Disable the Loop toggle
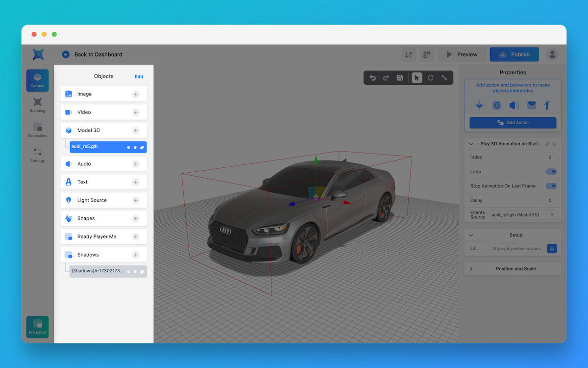The image size is (588, 368). click(551, 171)
